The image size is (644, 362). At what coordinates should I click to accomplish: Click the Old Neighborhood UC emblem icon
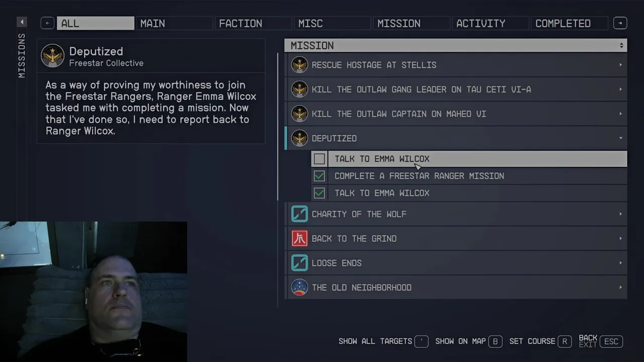(x=299, y=288)
